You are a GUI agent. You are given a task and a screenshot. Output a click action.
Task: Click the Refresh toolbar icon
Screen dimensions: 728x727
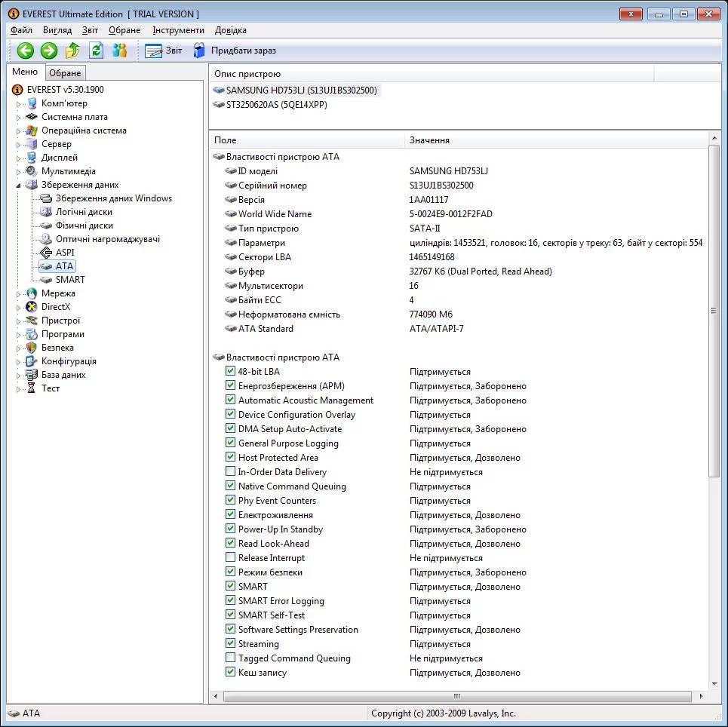[96, 51]
